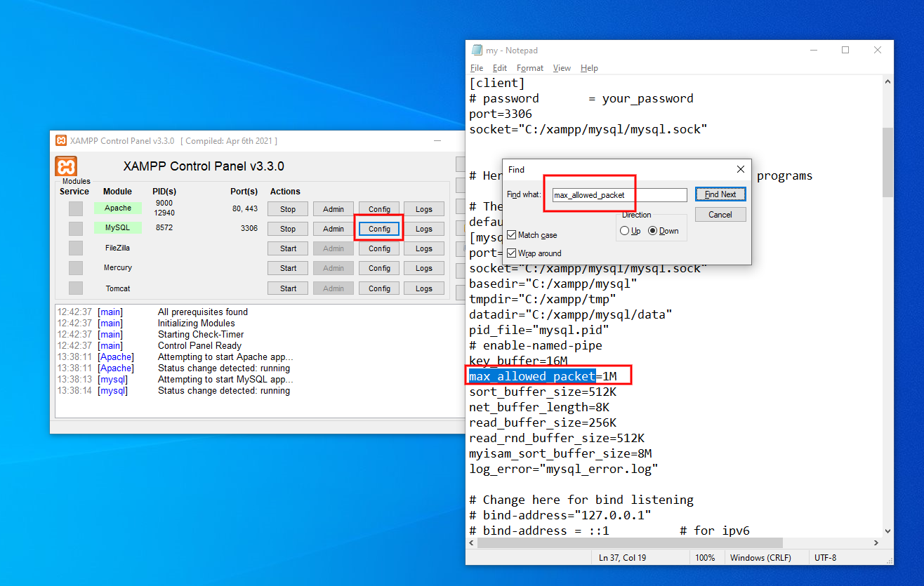The width and height of the screenshot is (924, 586).
Task: Stop the Apache module
Action: pyautogui.click(x=288, y=209)
